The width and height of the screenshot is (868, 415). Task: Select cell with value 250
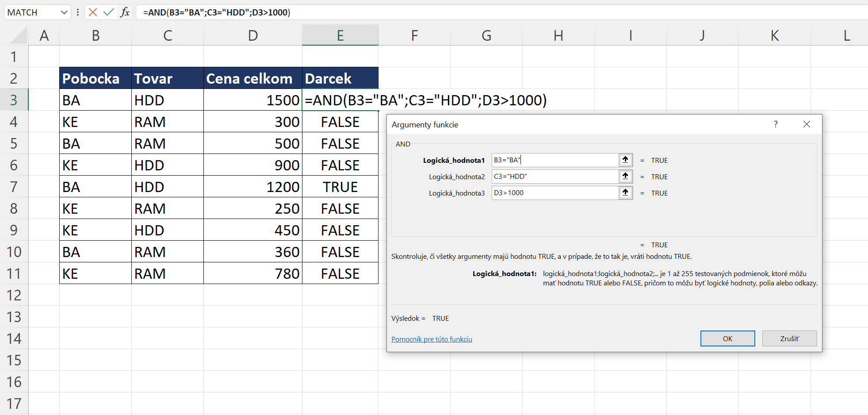253,208
